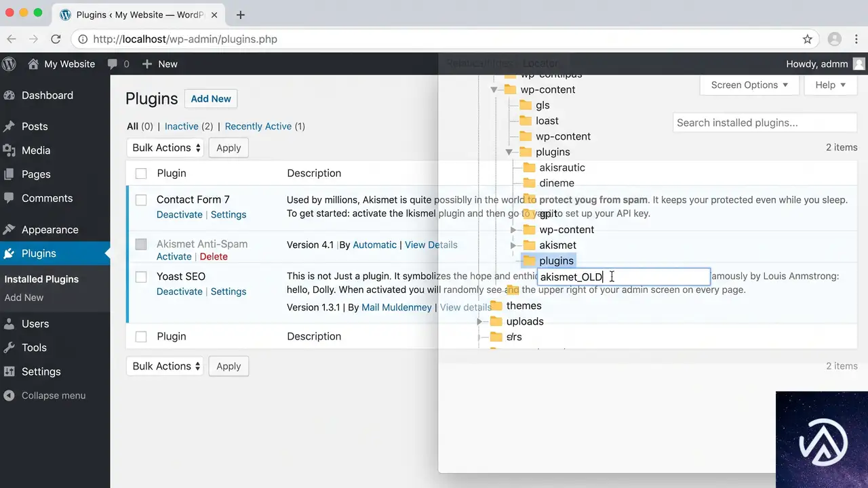Click Apply above the plugin table

tap(229, 148)
